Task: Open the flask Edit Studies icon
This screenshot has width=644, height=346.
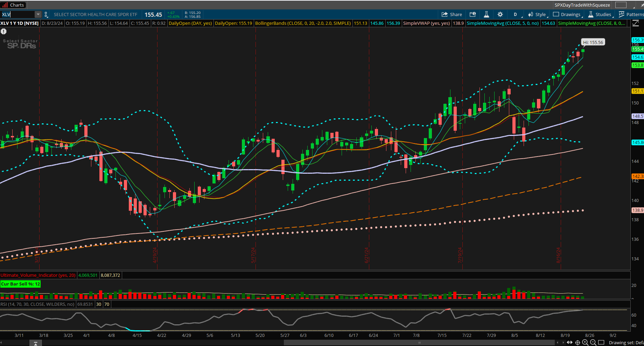Action: (486, 14)
